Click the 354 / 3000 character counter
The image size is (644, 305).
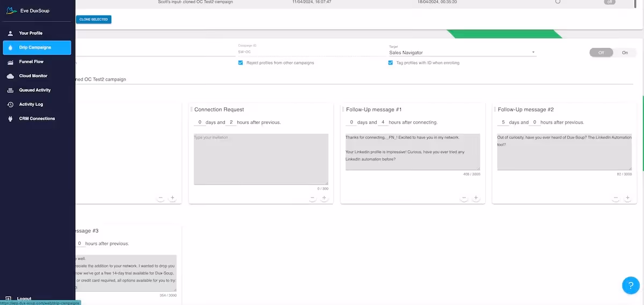coord(167,295)
